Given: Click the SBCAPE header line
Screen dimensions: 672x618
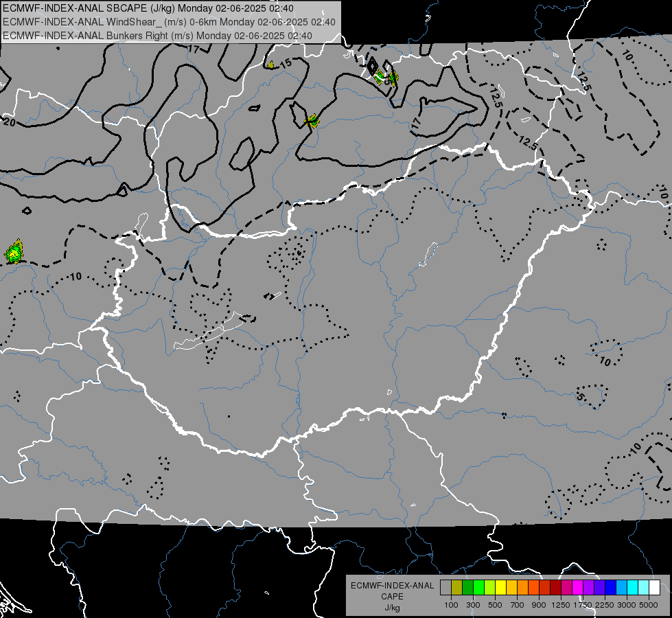Looking at the screenshot, I should (148, 8).
